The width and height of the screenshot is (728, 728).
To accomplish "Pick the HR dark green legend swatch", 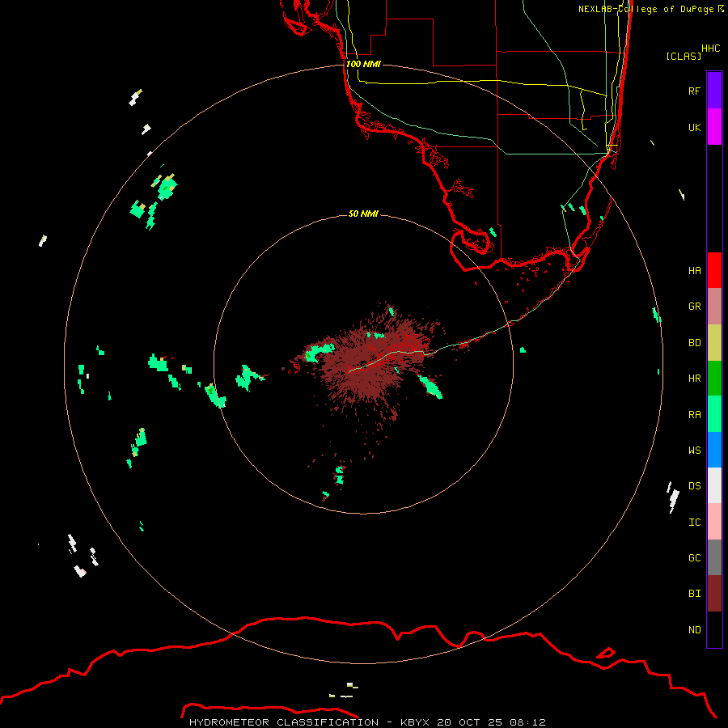I will click(x=714, y=378).
